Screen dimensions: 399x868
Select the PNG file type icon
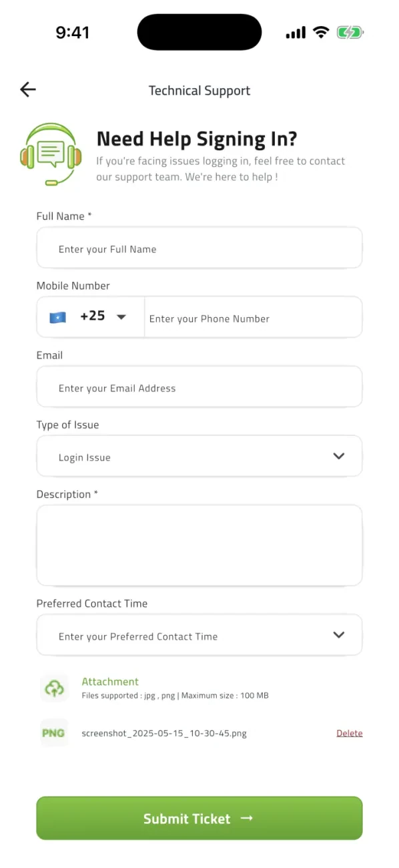point(54,732)
